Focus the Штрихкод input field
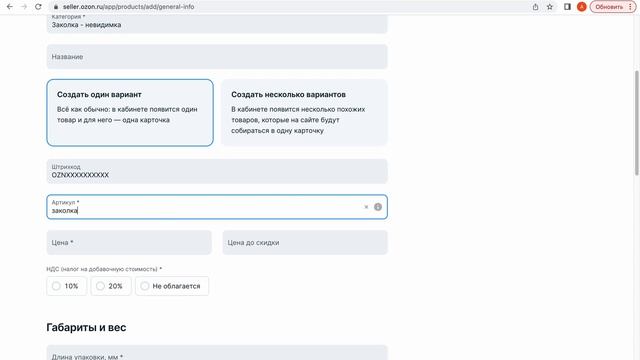This screenshot has height=360, width=640. point(217,171)
